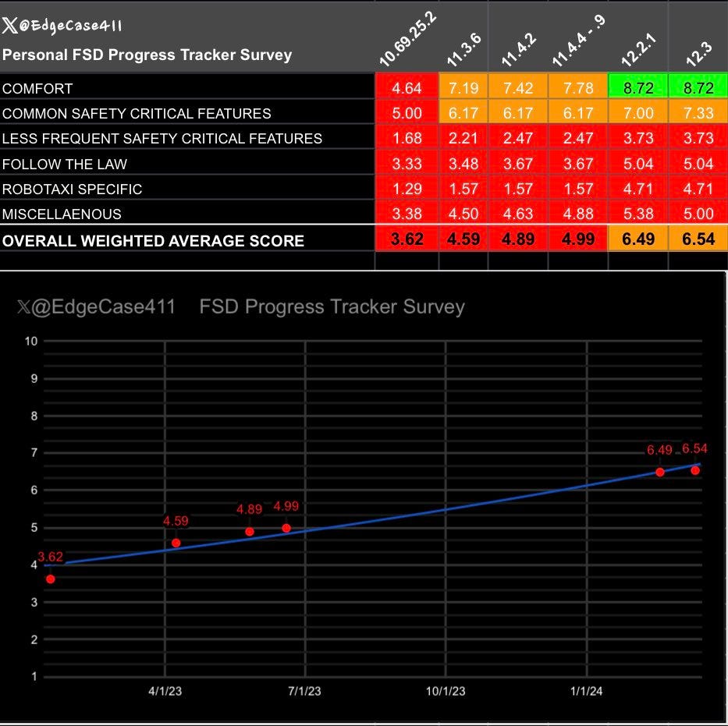
Task: Select the 12.2.1 version column header
Action: pos(638,50)
